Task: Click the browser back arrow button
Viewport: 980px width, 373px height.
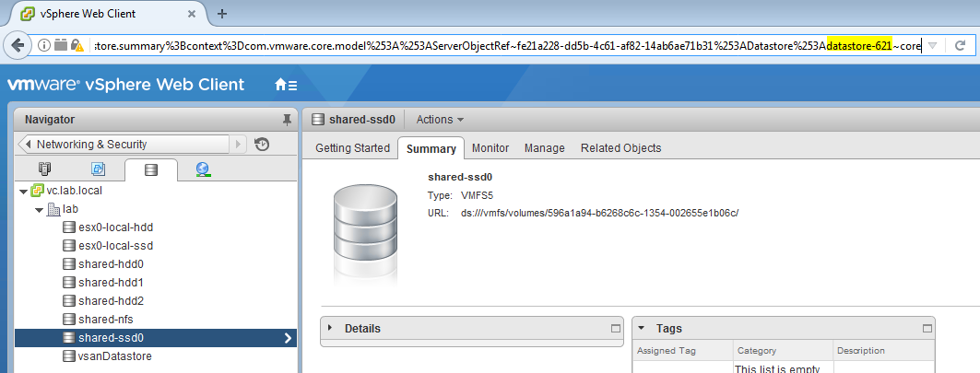Action: [18, 45]
